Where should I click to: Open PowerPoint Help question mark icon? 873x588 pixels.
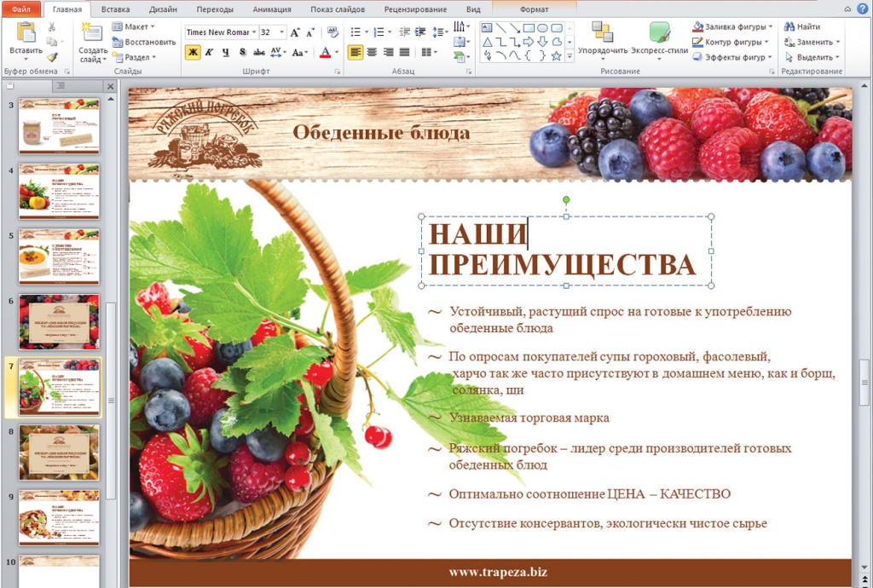863,8
